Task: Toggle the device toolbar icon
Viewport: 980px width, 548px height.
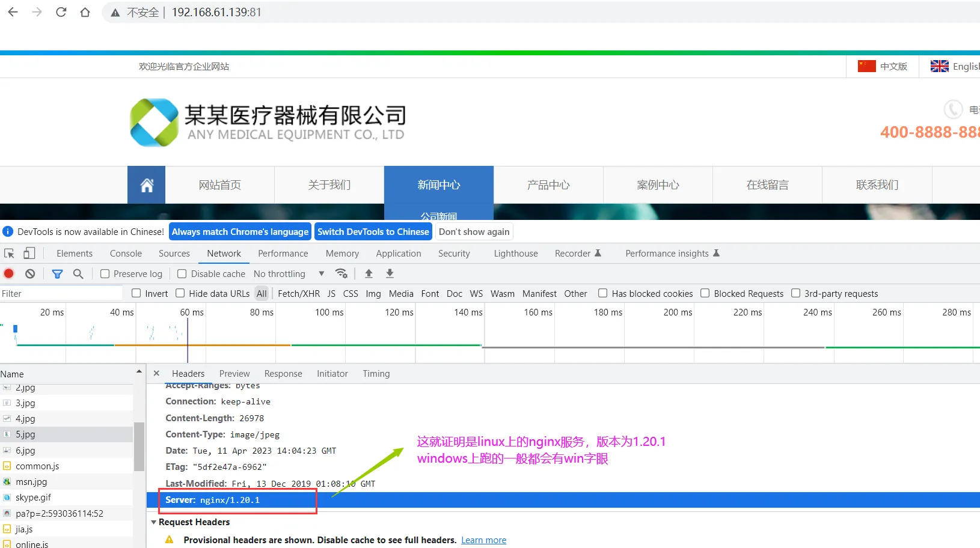Action: pyautogui.click(x=29, y=254)
